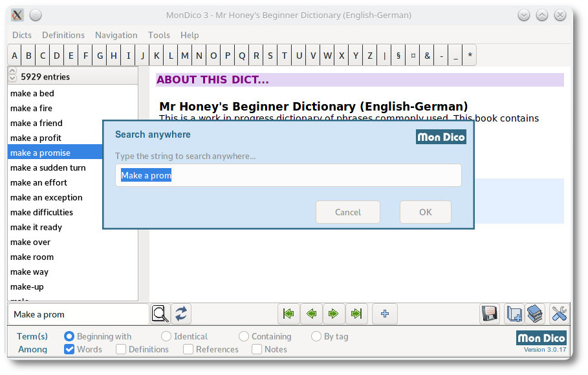
Task: Click the § symbol button
Action: coord(398,56)
